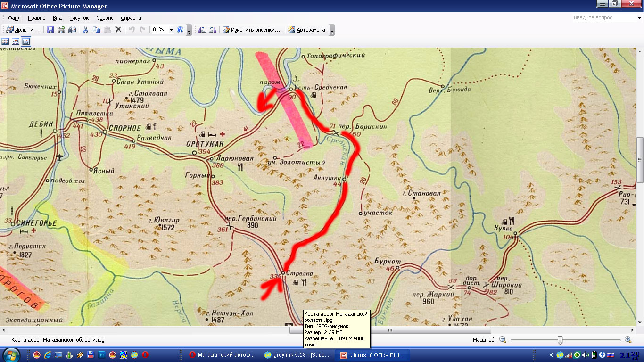This screenshot has width=644, height=362.
Task: Open the Рисунок menu
Action: (x=79, y=18)
